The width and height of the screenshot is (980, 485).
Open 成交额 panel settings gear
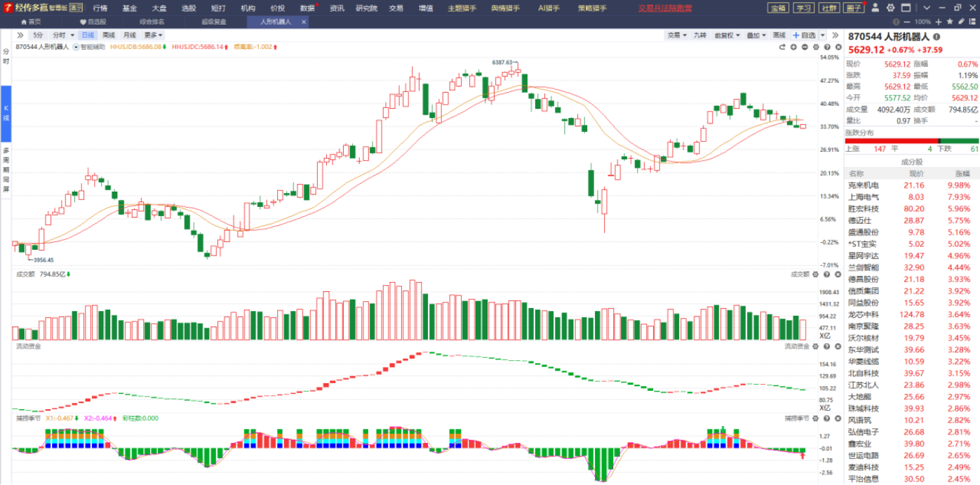click(x=815, y=274)
